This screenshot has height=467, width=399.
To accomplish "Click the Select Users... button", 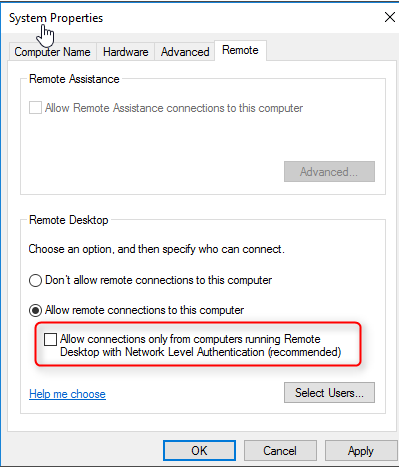I will (329, 393).
